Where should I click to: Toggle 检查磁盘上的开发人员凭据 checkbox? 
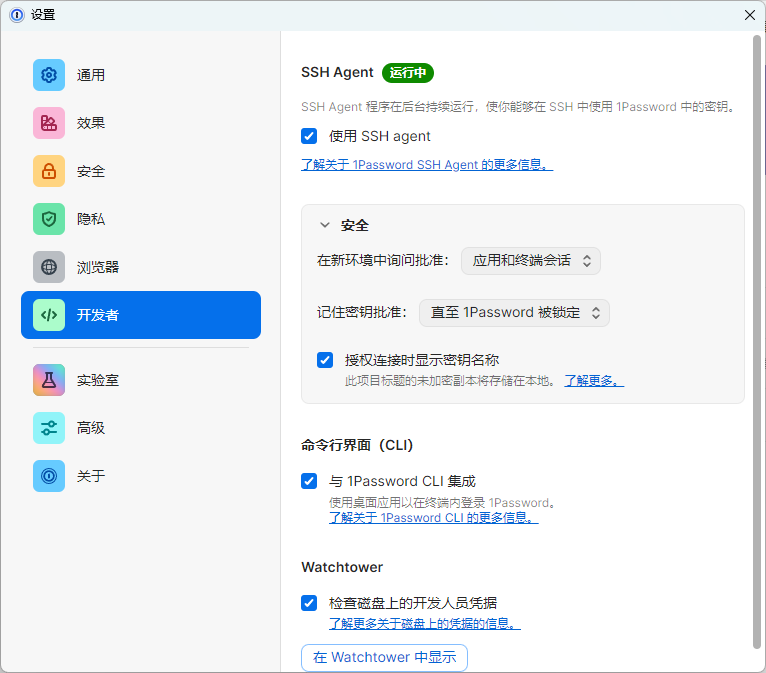pyautogui.click(x=309, y=603)
